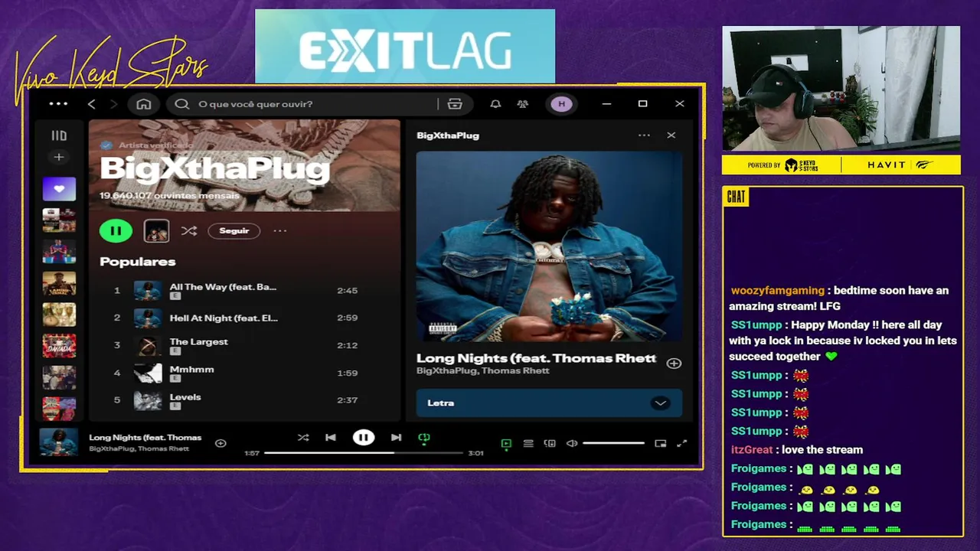Open the Spotify three-dot app menu
Viewport: 980px width, 551px height.
pyautogui.click(x=58, y=104)
